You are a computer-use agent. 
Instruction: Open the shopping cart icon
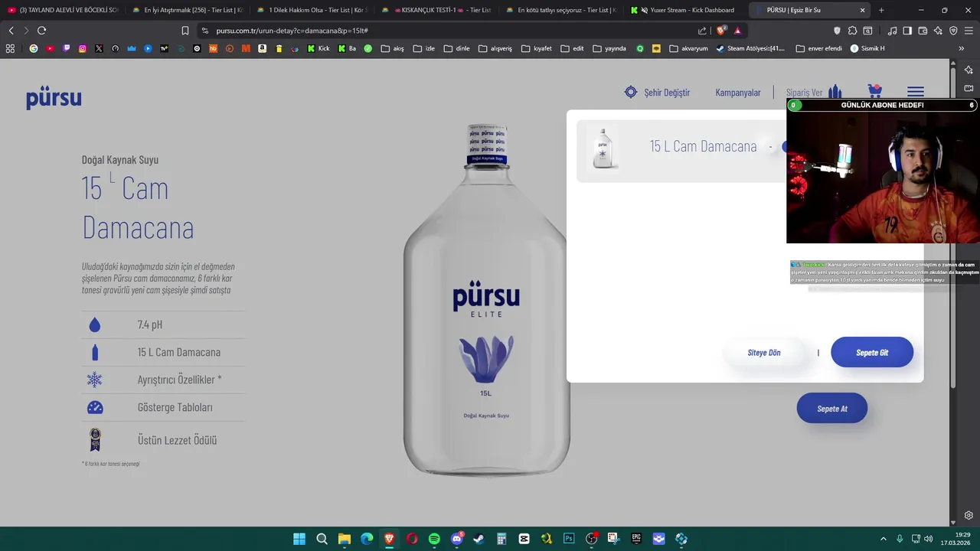875,91
